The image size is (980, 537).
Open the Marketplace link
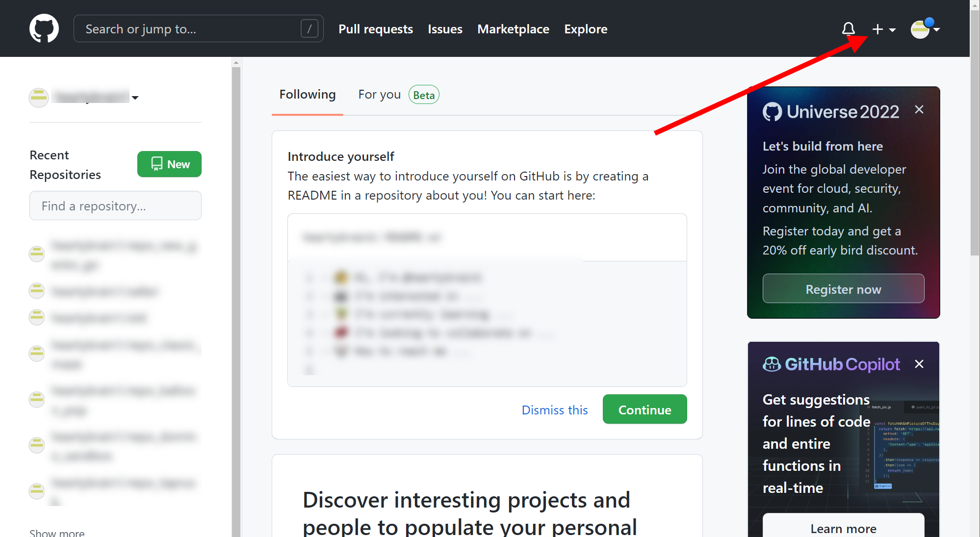pyautogui.click(x=513, y=29)
